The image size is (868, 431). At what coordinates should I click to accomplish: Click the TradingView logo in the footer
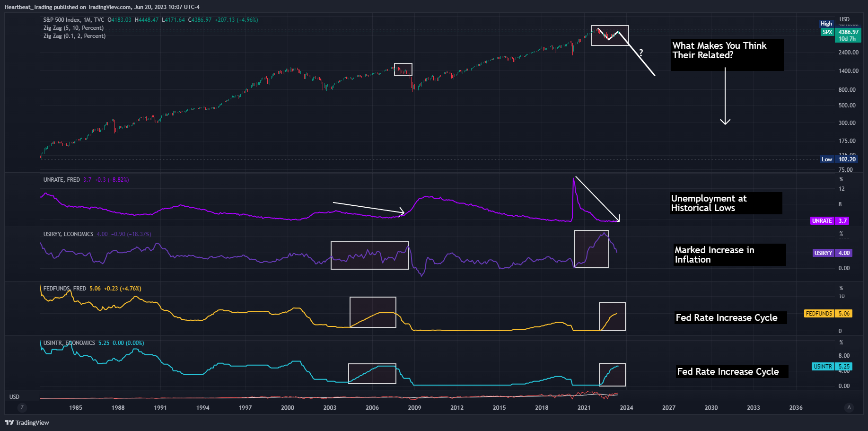point(27,422)
